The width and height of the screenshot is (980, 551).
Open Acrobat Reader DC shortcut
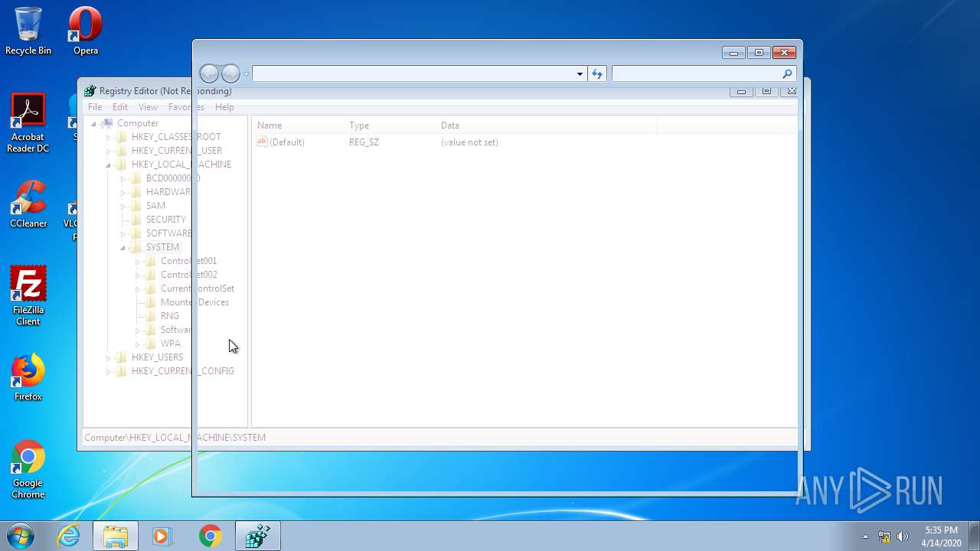pyautogui.click(x=28, y=123)
